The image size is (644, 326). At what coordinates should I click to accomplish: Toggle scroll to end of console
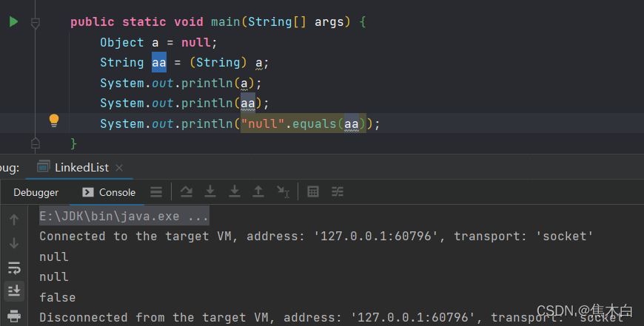pos(14,291)
